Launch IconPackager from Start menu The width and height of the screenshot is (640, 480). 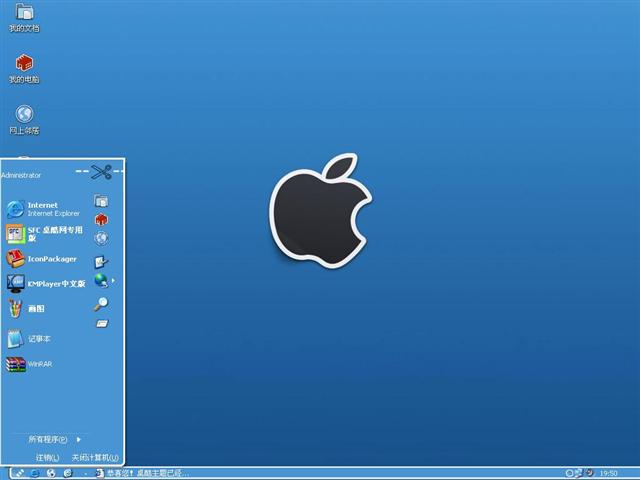(x=42, y=259)
